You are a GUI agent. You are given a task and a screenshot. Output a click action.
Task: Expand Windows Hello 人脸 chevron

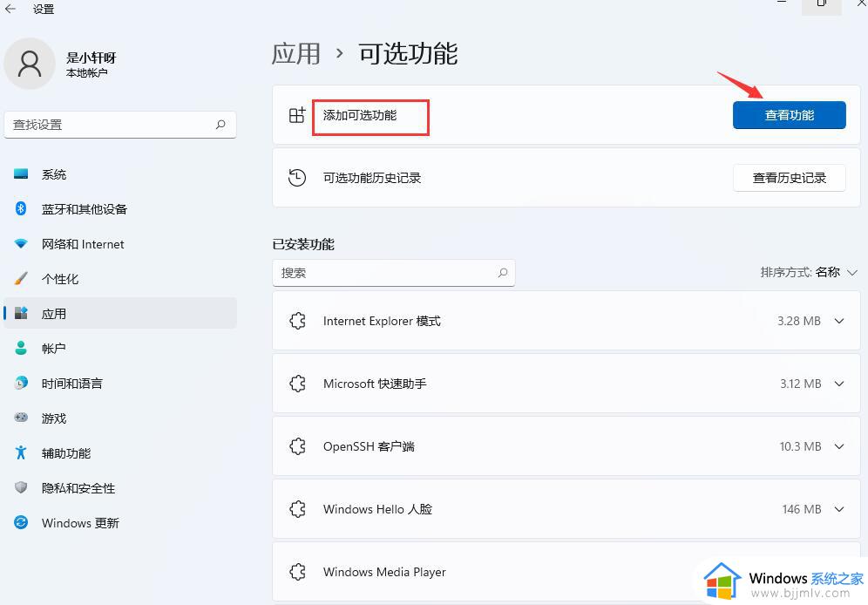839,509
